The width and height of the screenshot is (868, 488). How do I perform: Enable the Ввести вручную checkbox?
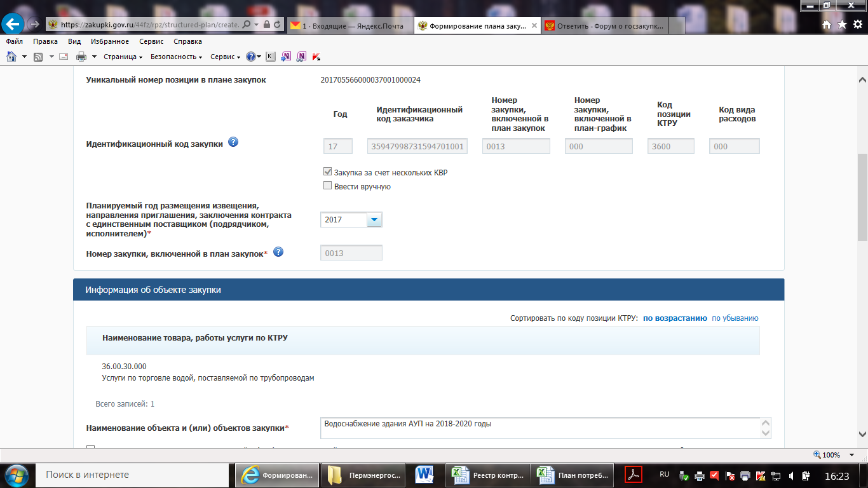point(328,186)
